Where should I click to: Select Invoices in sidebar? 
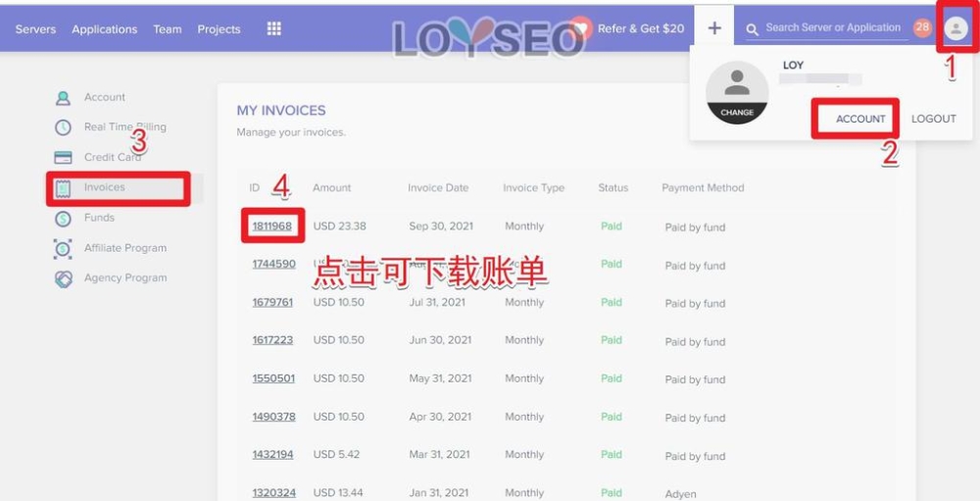pos(105,187)
